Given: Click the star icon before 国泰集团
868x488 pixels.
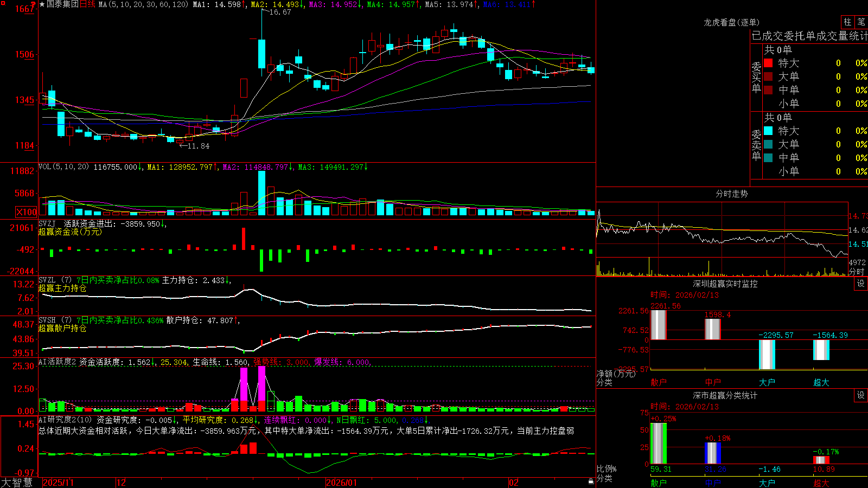Looking at the screenshot, I should pyautogui.click(x=42, y=4).
